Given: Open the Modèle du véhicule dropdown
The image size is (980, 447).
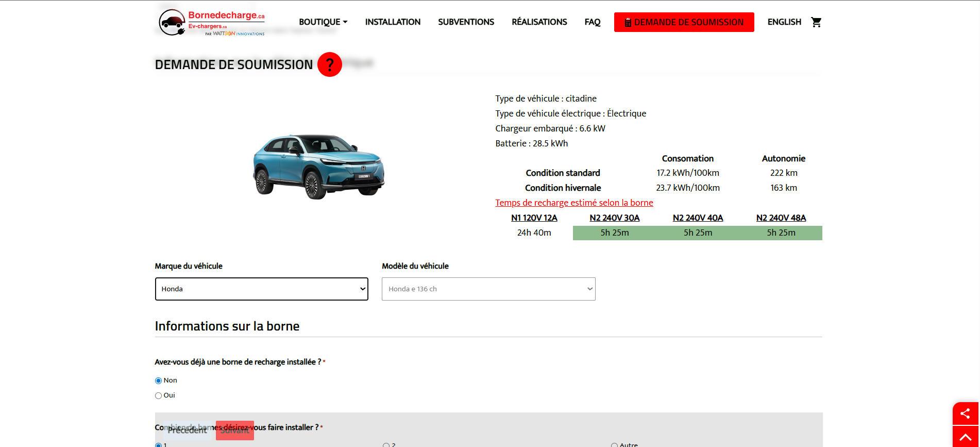Looking at the screenshot, I should pyautogui.click(x=488, y=289).
